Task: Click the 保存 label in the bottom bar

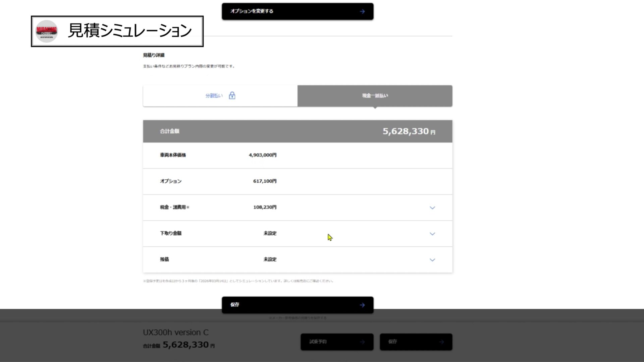Action: coord(392,342)
